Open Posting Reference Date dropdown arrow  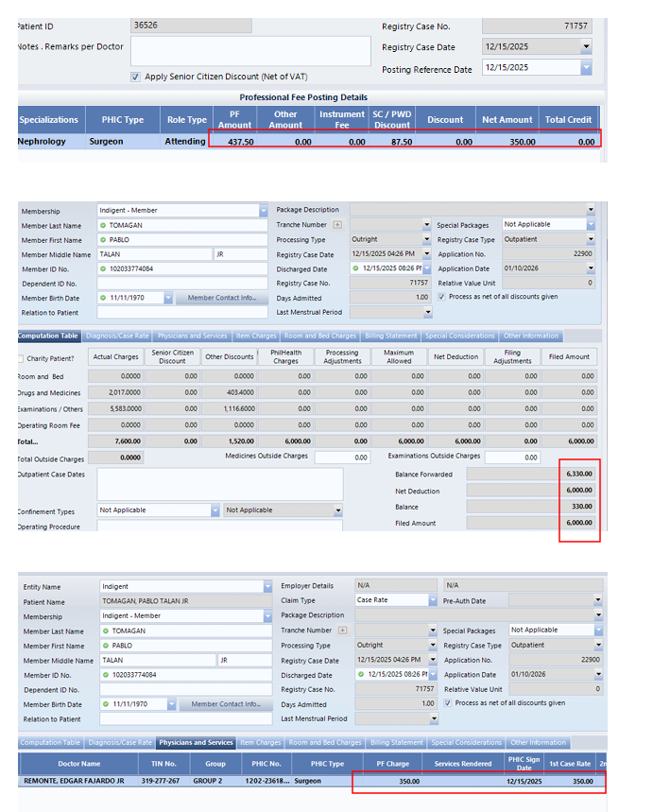point(586,67)
